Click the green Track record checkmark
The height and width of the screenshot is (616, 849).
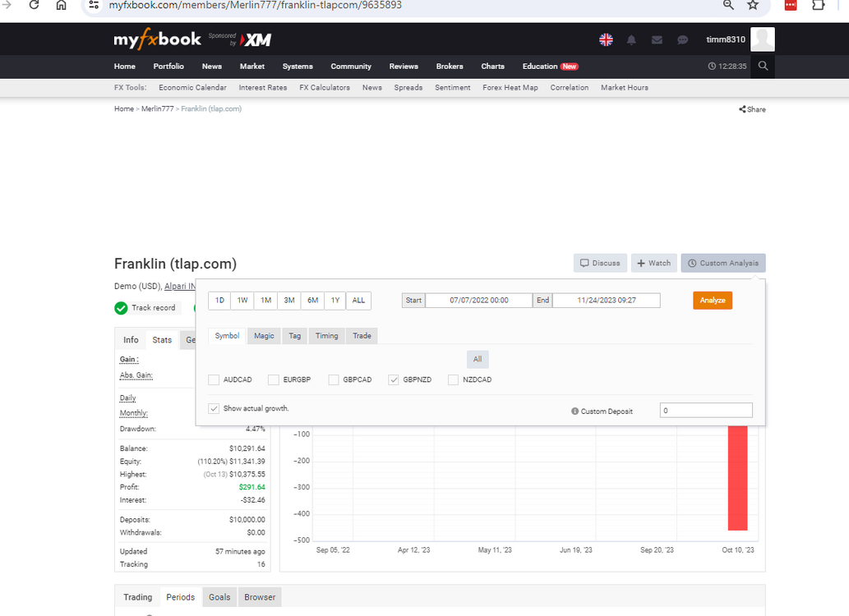pyautogui.click(x=121, y=308)
